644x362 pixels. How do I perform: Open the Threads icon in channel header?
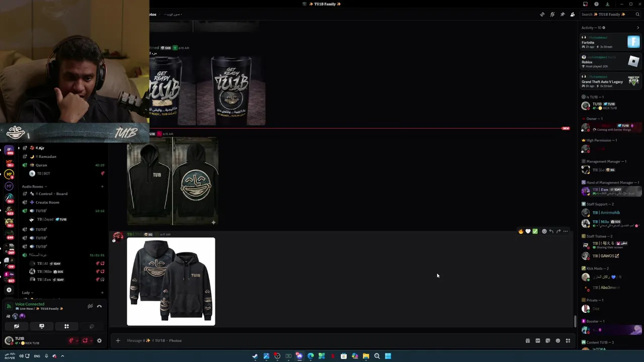[542, 15]
